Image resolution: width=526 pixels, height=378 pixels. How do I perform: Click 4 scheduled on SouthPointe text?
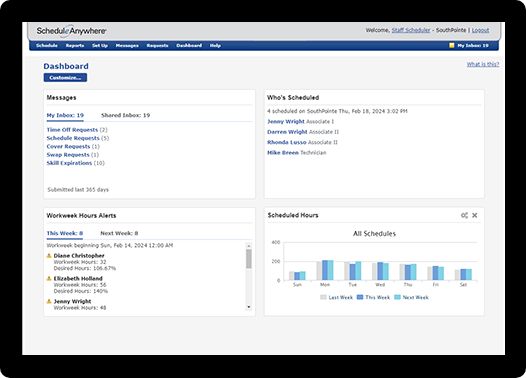point(337,111)
